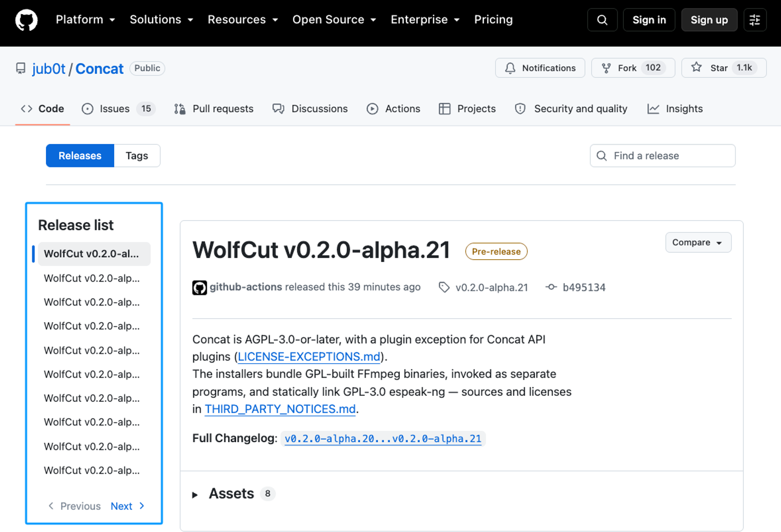Select the highlighted WolfCut v0.2.0-al... entry
The image size is (781, 532).
tap(94, 254)
